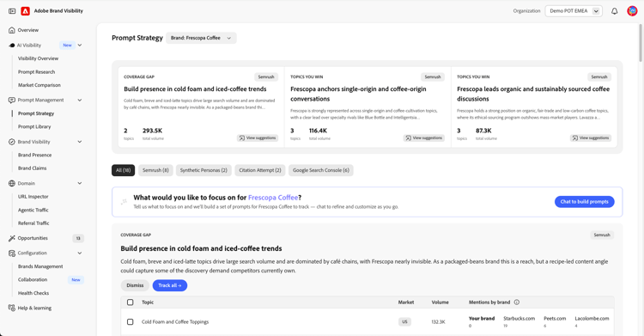
Task: Click the Configuration icon
Action: click(x=12, y=254)
